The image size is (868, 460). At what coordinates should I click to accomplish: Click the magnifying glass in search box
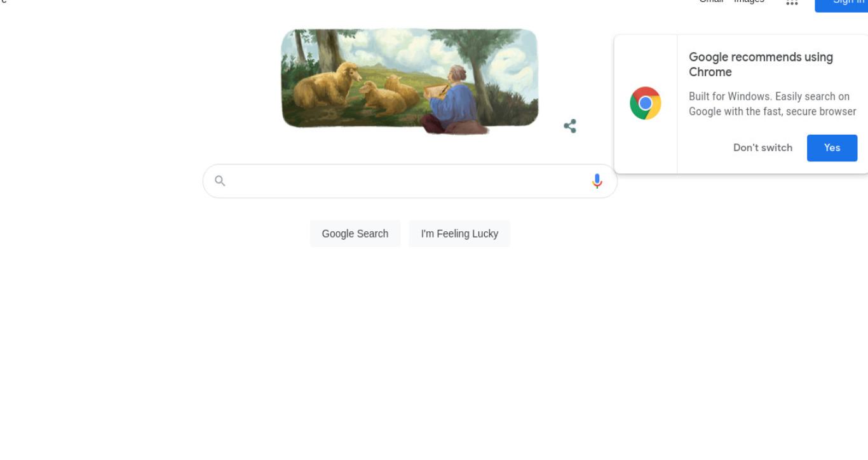[220, 181]
